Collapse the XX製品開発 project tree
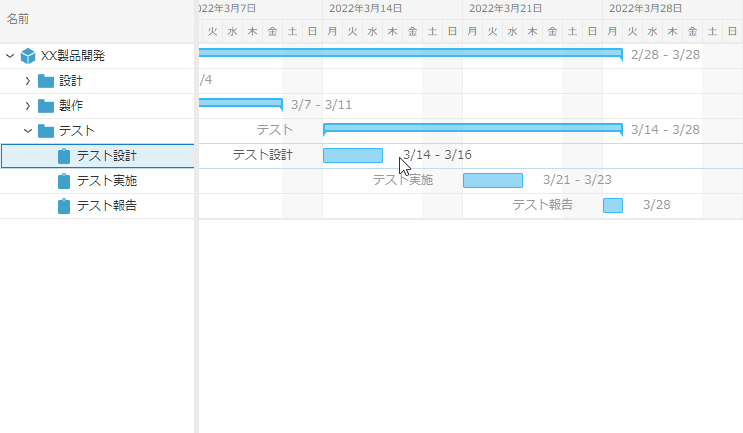743x433 pixels. (x=10, y=56)
